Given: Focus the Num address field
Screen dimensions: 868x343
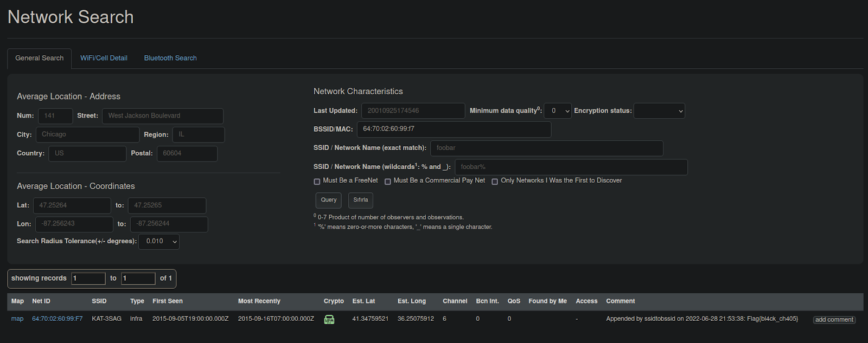Looking at the screenshot, I should pyautogui.click(x=55, y=116).
